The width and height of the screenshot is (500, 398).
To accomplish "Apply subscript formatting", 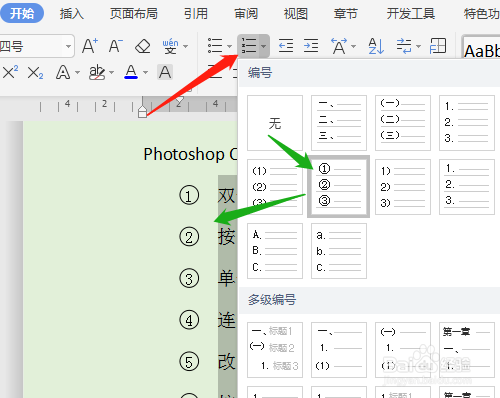I will click(x=35, y=72).
